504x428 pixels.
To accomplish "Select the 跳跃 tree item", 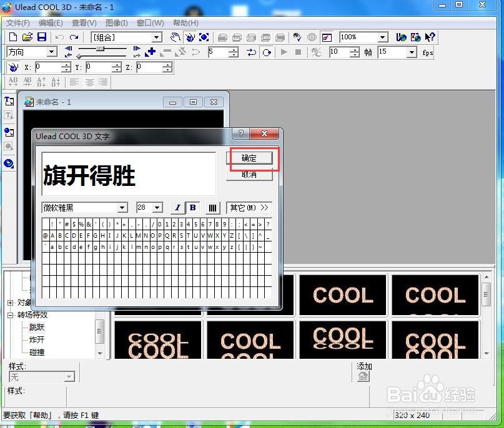I will [37, 328].
